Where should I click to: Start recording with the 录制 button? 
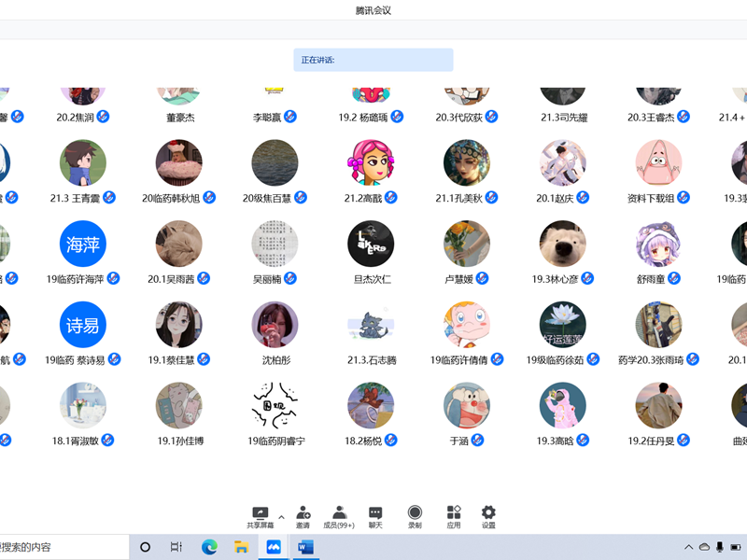(415, 513)
